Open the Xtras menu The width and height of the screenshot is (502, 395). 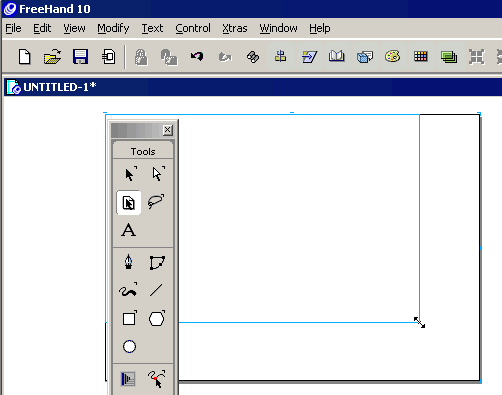[235, 28]
